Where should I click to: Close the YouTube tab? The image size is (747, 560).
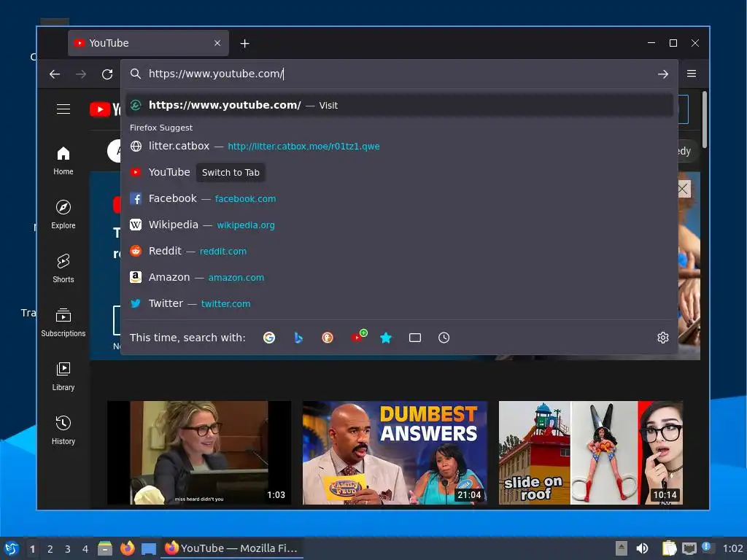coord(217,43)
